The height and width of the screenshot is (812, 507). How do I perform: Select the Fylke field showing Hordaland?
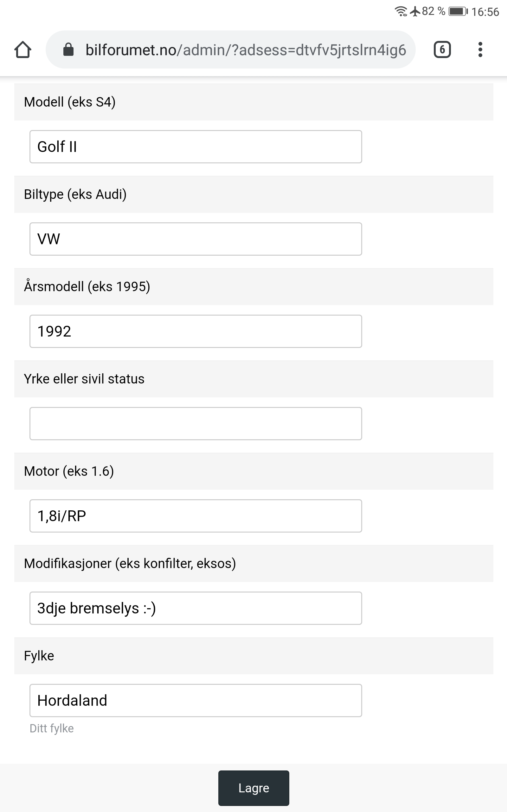[196, 700]
